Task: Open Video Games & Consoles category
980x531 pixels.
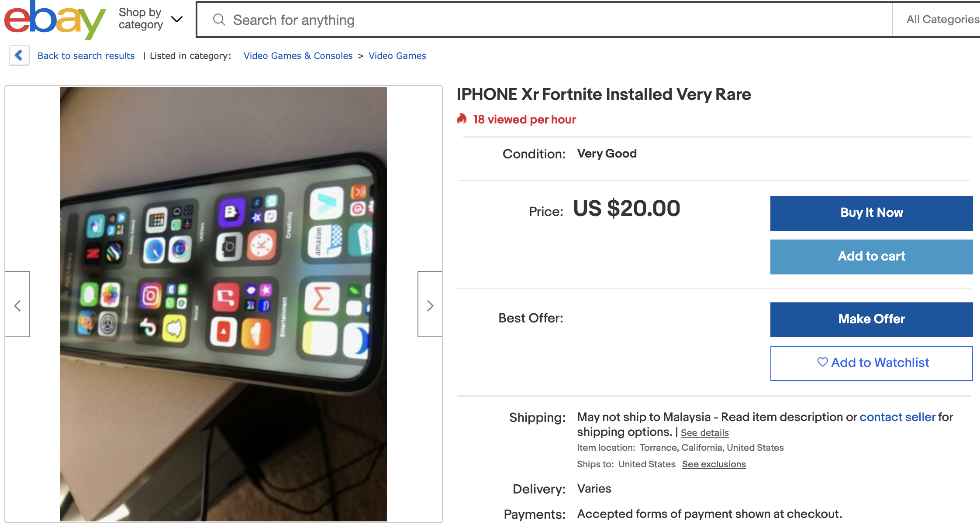Action: pyautogui.click(x=298, y=56)
